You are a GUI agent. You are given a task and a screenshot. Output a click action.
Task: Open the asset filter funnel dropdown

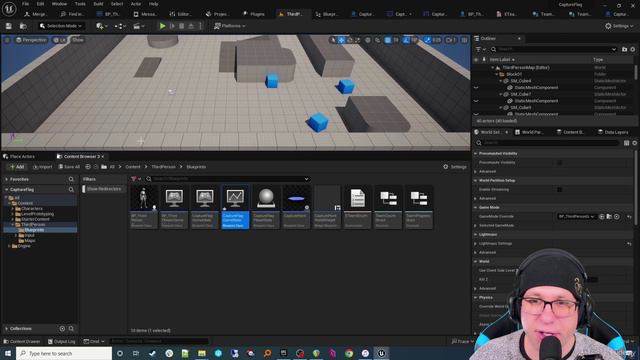pos(136,179)
